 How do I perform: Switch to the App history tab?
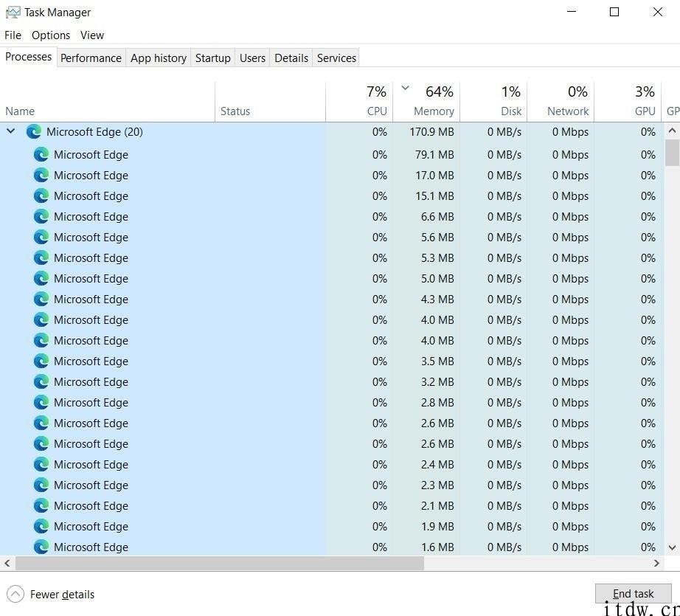159,58
